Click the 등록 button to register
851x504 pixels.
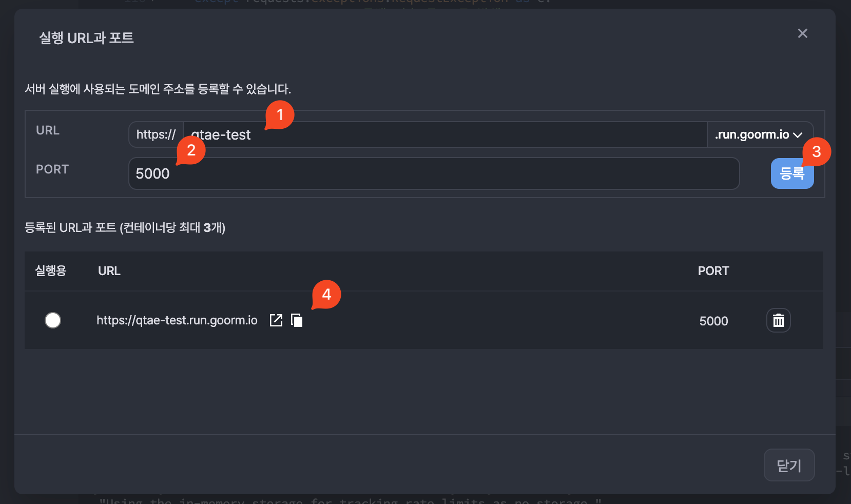pos(791,175)
